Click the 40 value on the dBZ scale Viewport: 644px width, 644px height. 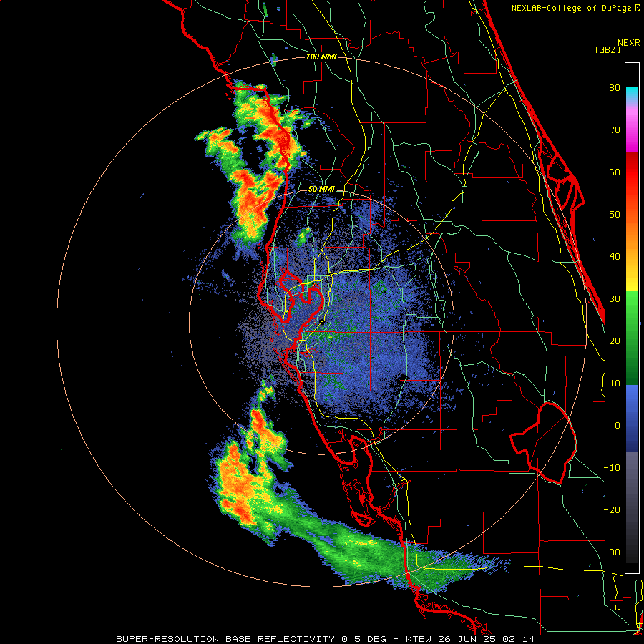tap(615, 257)
